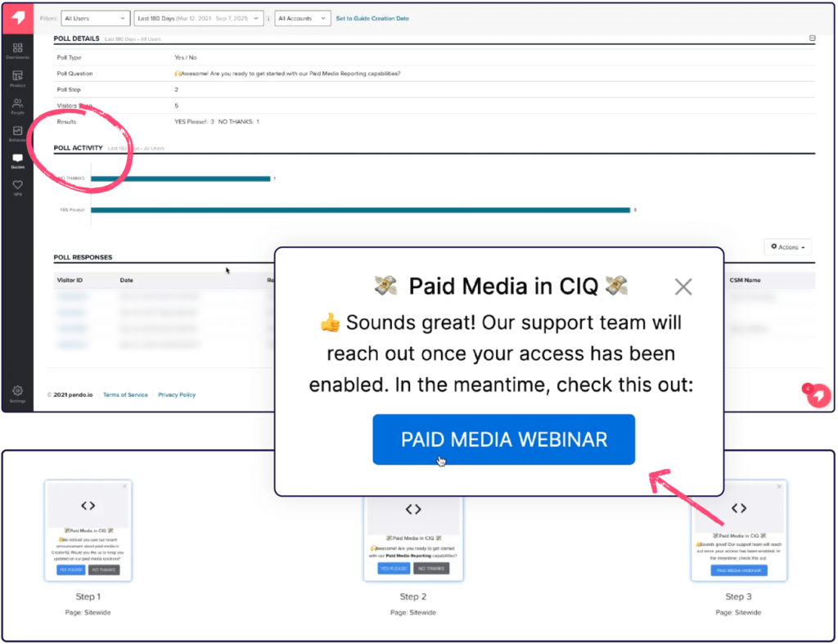The image size is (838, 644).
Task: Click the Poll Type label
Action: 69,57
